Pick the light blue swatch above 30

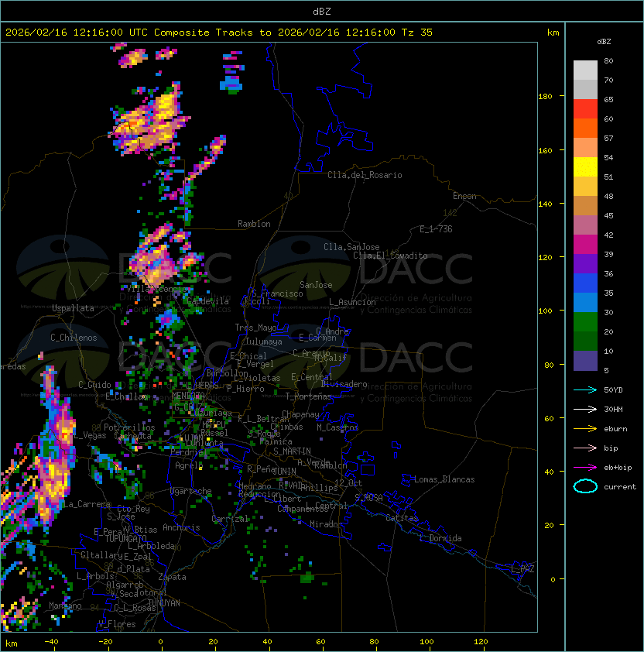pyautogui.click(x=585, y=302)
